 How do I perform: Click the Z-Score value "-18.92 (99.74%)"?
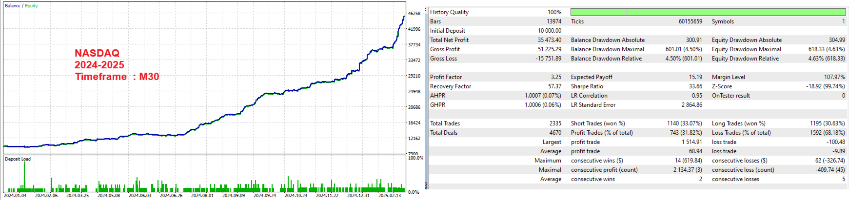(x=826, y=86)
